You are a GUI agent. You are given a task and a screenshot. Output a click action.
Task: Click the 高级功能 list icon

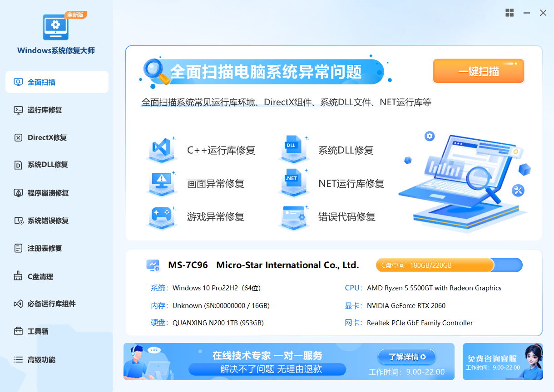click(18, 359)
